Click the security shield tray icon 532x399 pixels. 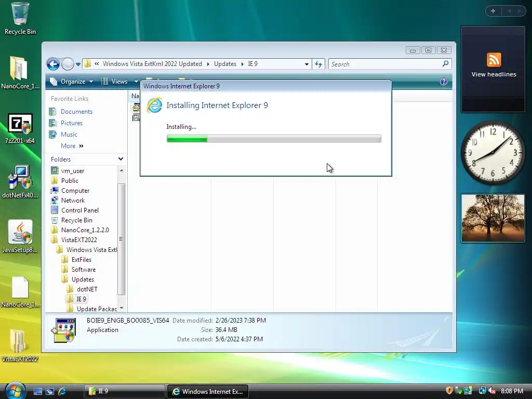pos(449,391)
